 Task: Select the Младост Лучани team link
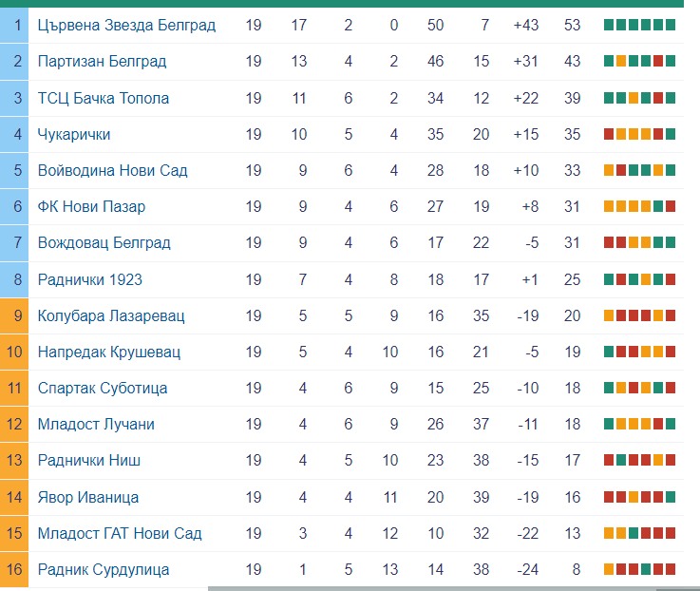96,425
